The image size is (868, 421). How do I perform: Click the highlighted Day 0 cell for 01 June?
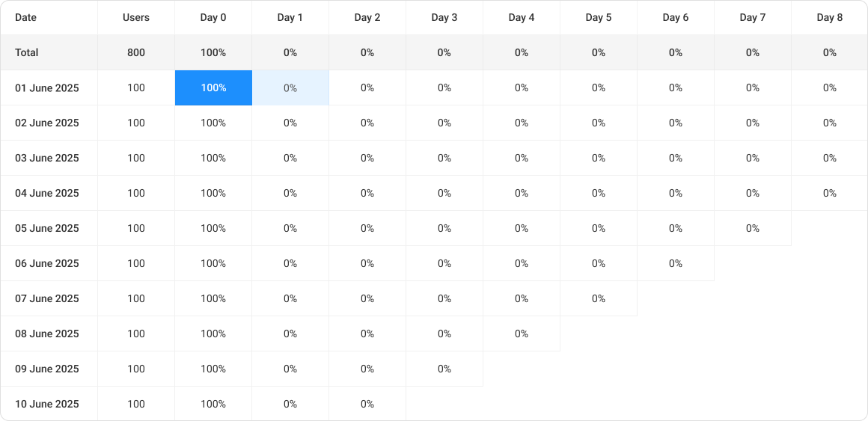pos(213,87)
